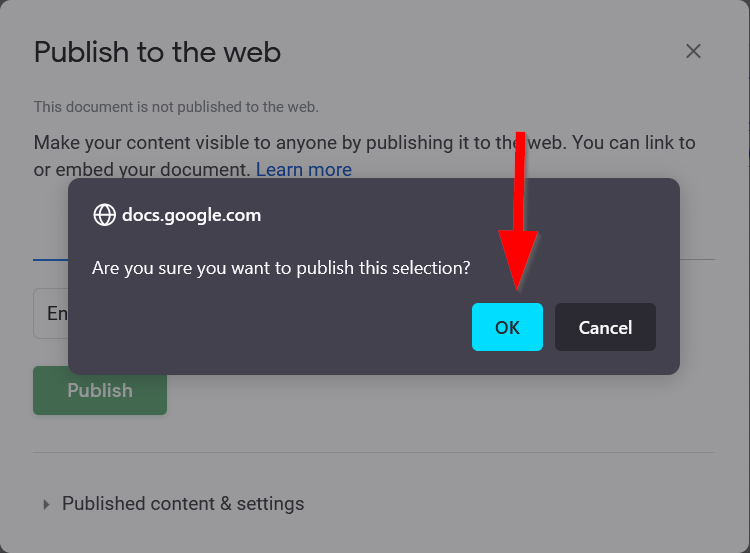Click the 'Are you sure' confirmation message

281,268
